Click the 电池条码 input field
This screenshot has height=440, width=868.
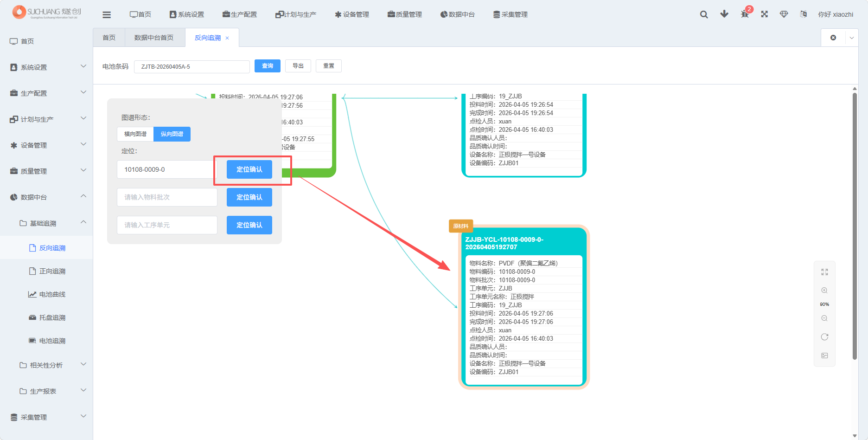coord(192,67)
